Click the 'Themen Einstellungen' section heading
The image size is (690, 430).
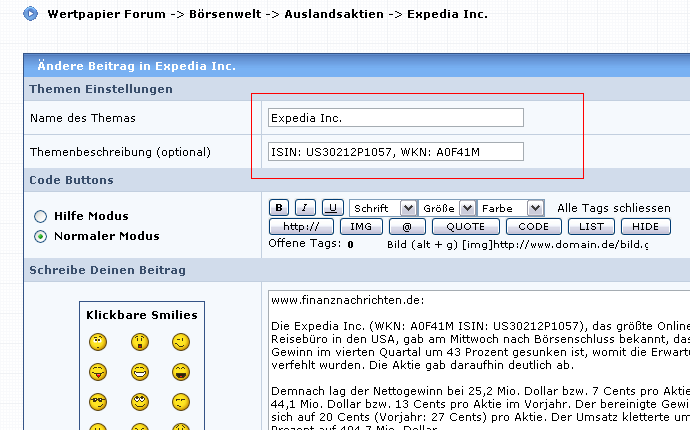(x=101, y=89)
